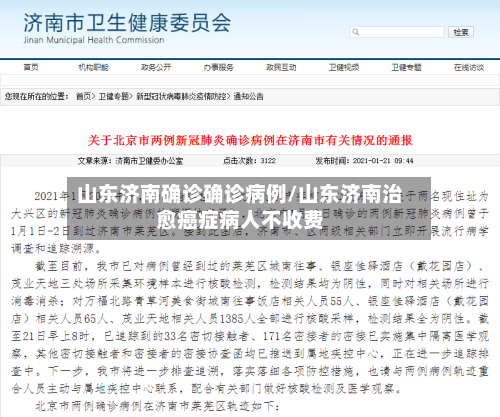Click the 济南市卫生健康委员会 site logo title
This screenshot has width=500, height=417.
[127, 23]
